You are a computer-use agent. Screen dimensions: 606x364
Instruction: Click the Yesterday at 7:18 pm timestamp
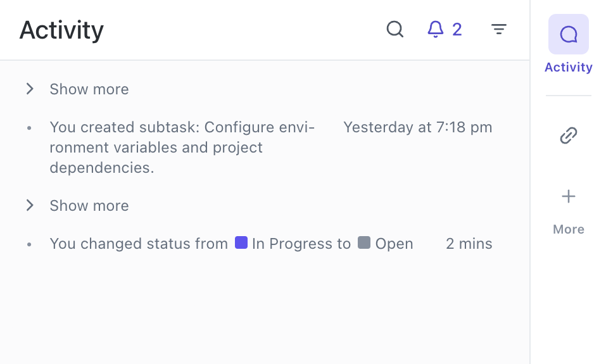click(417, 127)
